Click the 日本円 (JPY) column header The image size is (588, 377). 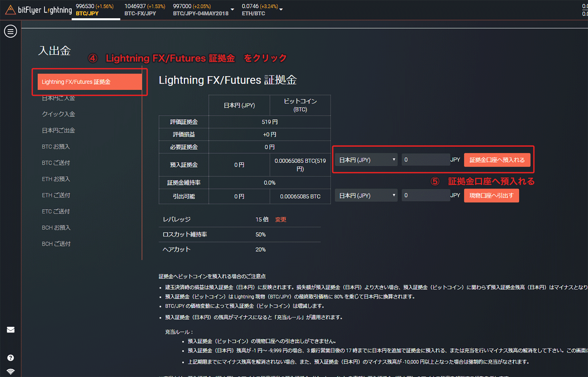[x=239, y=105]
